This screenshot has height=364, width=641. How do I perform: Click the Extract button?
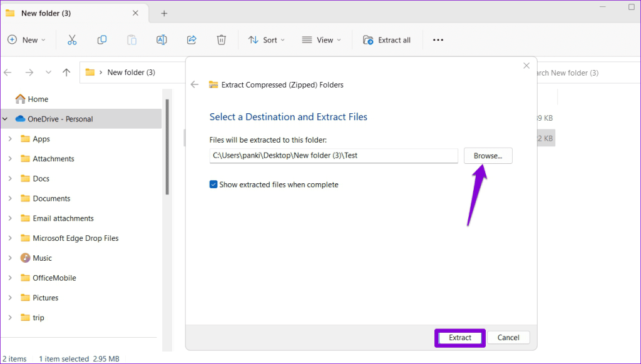(x=460, y=338)
